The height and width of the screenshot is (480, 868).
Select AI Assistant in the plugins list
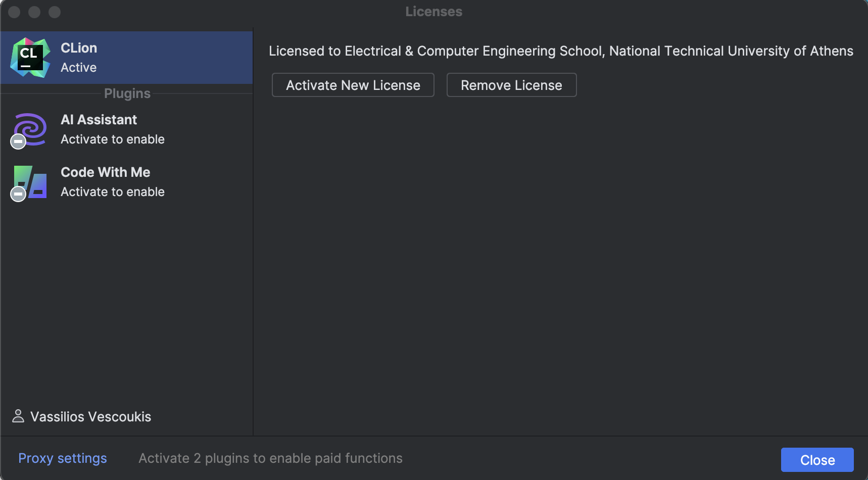pyautogui.click(x=126, y=129)
